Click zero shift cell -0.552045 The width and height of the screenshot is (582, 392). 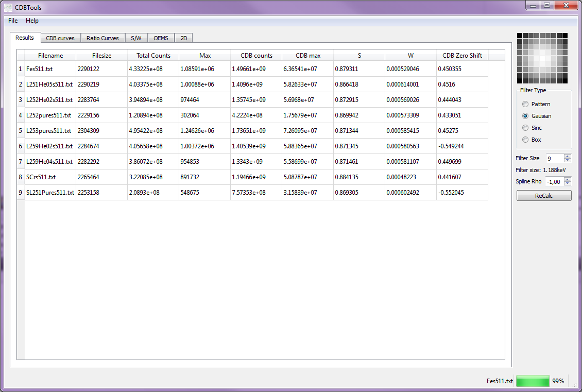tap(462, 192)
